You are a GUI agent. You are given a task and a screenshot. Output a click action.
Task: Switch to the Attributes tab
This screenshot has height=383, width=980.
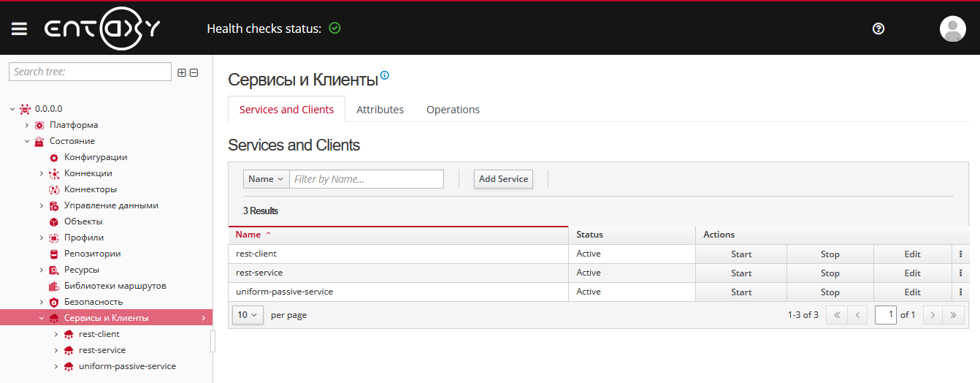pos(380,110)
